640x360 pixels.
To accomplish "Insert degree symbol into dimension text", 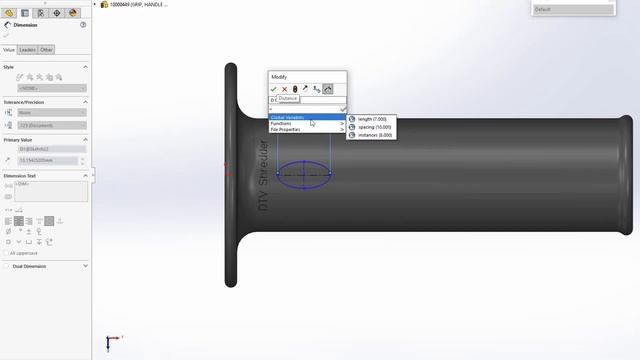I will (x=19, y=231).
